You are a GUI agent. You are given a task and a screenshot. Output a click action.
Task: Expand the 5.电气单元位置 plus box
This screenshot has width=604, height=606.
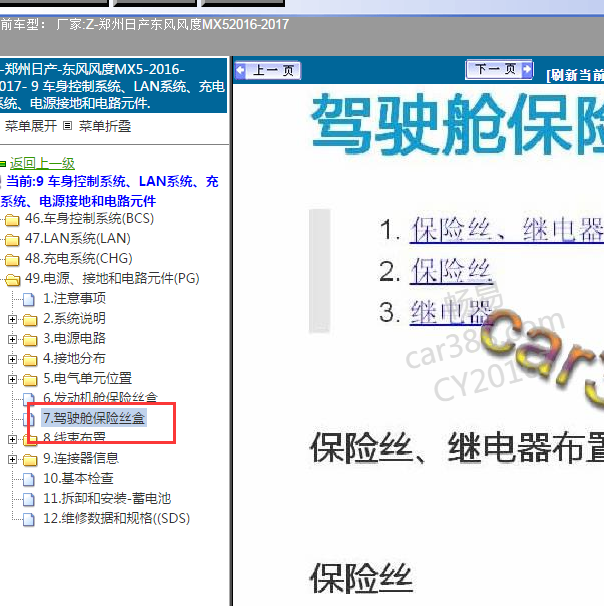12,380
